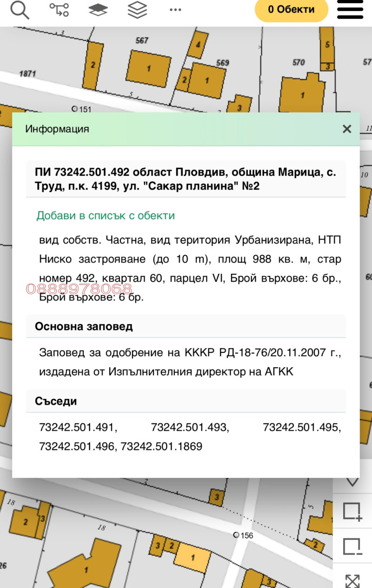Screen dimensions: 372x588
Task: Click survey point 156 on map
Action: pyautogui.click(x=237, y=535)
